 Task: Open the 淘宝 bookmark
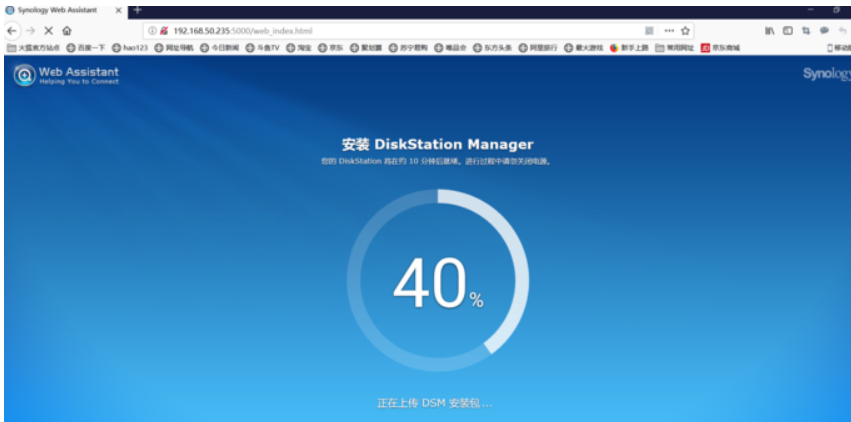(x=299, y=48)
